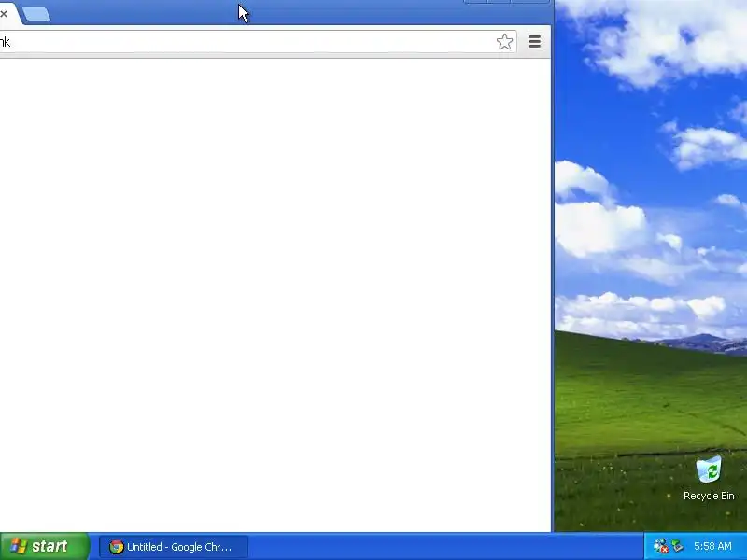Open the Windows Start menu
Image resolution: width=747 pixels, height=560 pixels.
coord(44,546)
